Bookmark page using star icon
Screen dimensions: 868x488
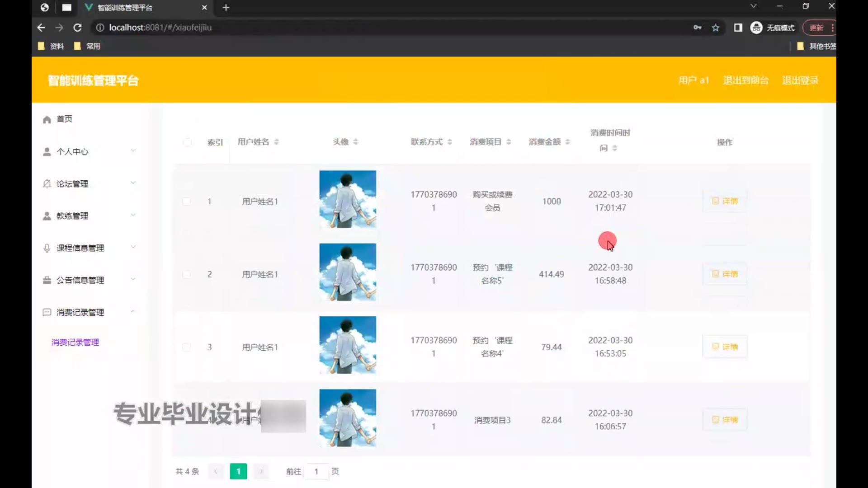pos(715,28)
